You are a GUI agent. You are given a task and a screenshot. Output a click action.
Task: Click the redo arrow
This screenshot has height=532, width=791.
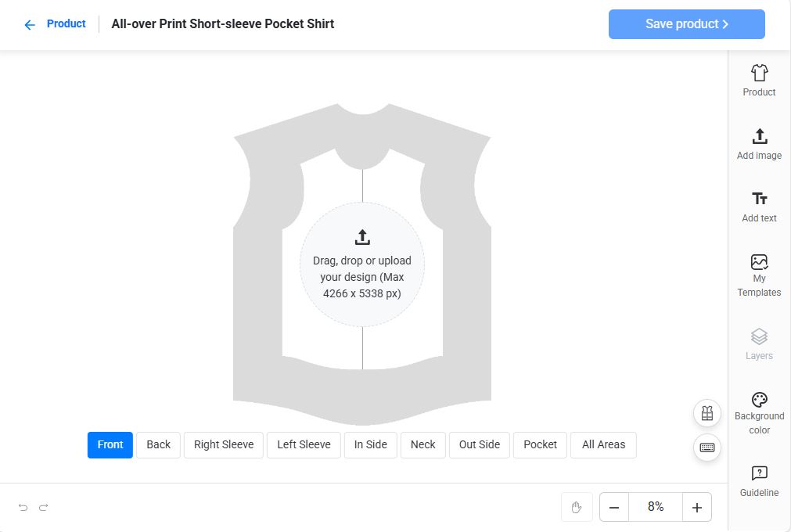tap(43, 508)
